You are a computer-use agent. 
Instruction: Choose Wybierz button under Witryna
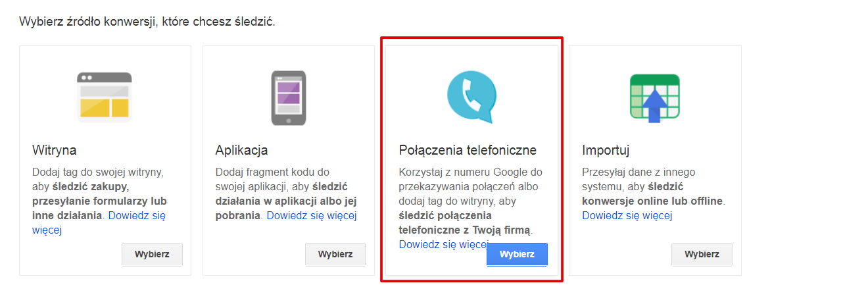[x=152, y=255]
